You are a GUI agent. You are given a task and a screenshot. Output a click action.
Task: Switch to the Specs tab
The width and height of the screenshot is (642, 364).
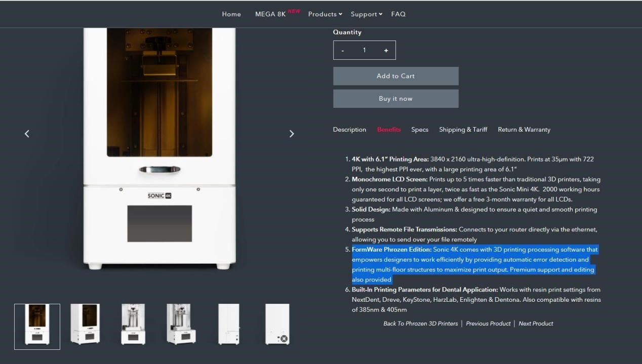coord(420,130)
